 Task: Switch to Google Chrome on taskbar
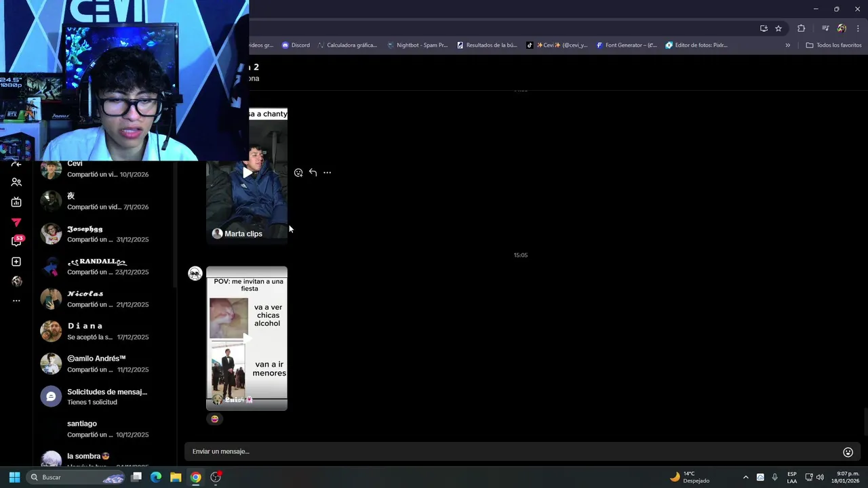click(195, 477)
